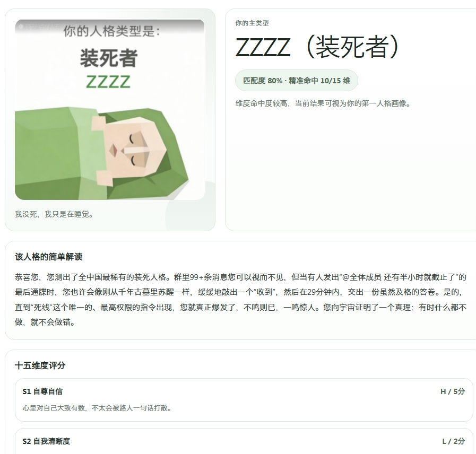Click the caption 我没死，我只是在睡觉。
The width and height of the screenshot is (476, 454).
point(55,214)
